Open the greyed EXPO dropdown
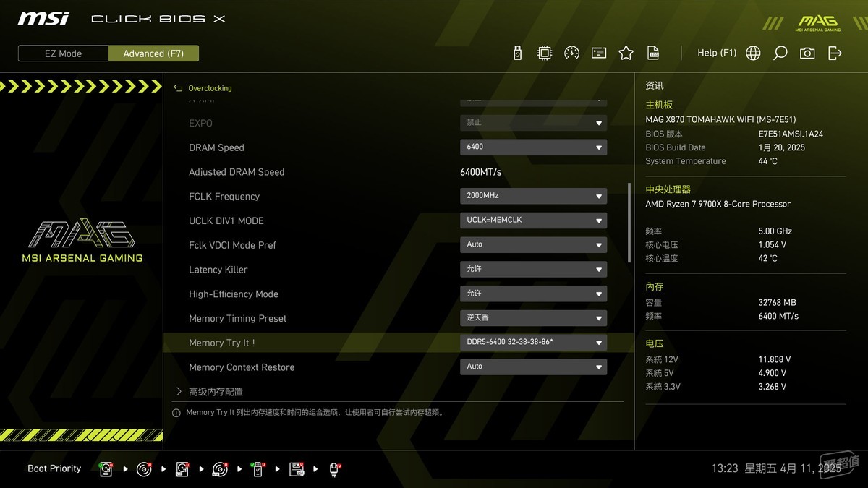This screenshot has width=868, height=488. click(533, 123)
